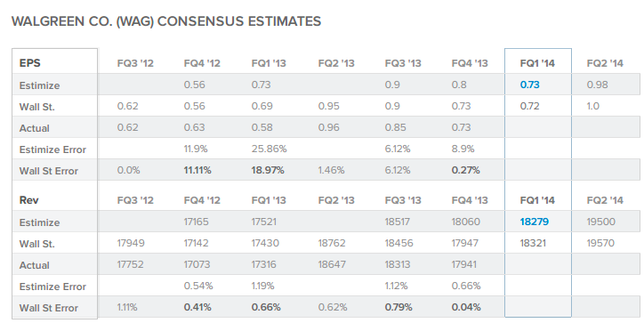Screen dimensions: 644x331
Task: Click the Wall St Error 0.04% cell
Action: click(466, 307)
